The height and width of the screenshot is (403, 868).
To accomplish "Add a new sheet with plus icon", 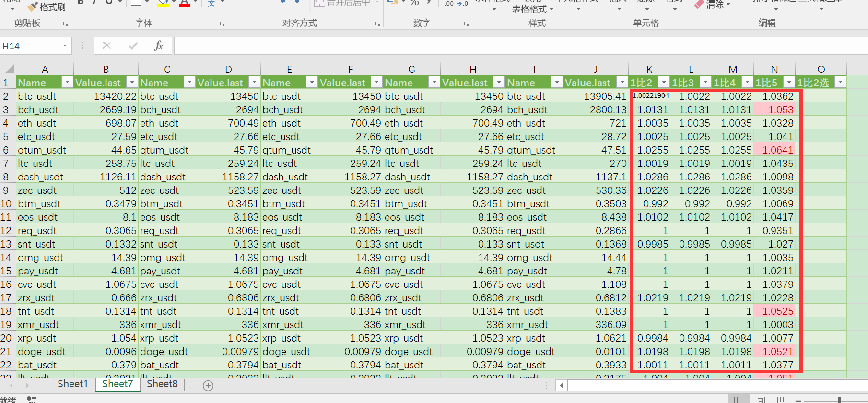I will [208, 386].
